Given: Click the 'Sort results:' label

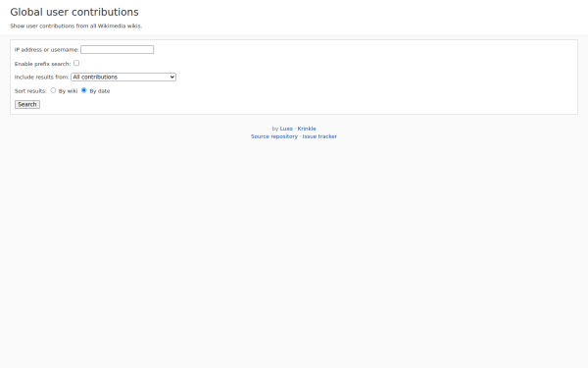Looking at the screenshot, I should (x=30, y=91).
